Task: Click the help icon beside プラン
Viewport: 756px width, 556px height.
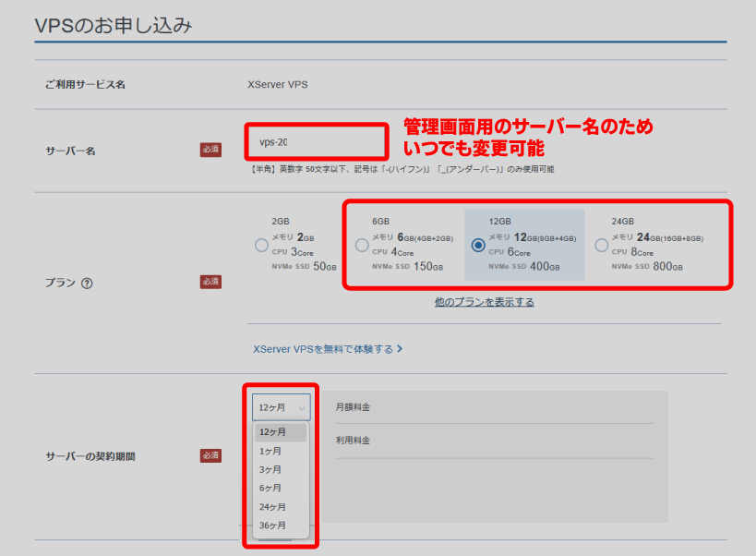Action: 87,283
